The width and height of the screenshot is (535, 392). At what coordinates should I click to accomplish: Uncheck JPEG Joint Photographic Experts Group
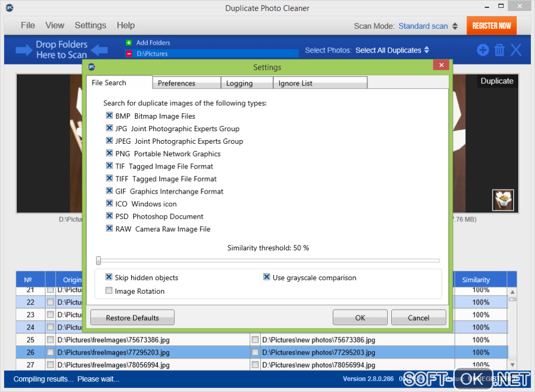[109, 141]
